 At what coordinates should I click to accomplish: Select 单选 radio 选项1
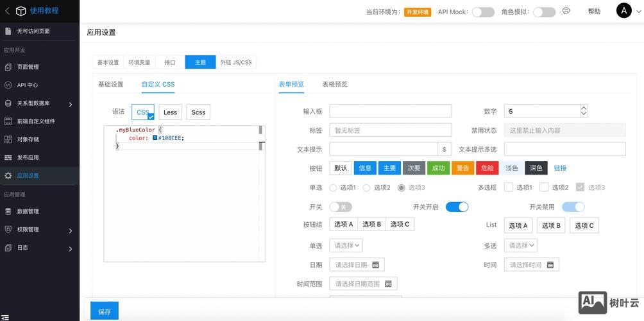pos(333,188)
